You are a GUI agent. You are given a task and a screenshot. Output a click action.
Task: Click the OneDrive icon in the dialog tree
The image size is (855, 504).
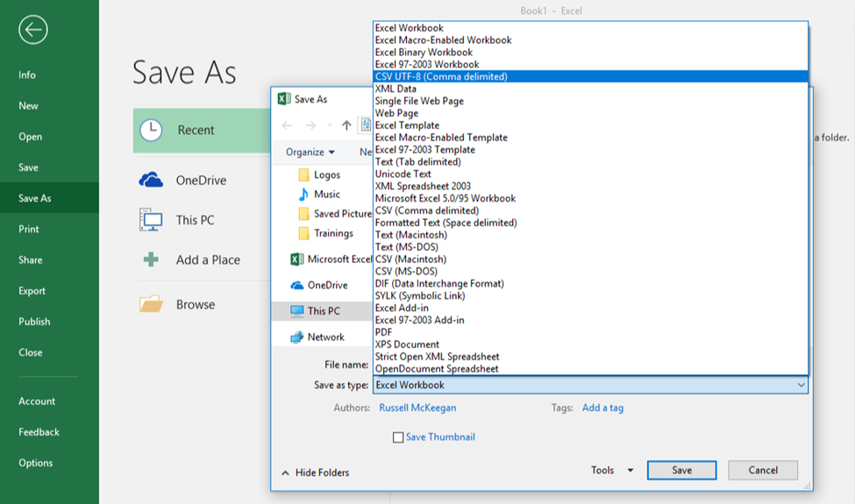click(296, 285)
